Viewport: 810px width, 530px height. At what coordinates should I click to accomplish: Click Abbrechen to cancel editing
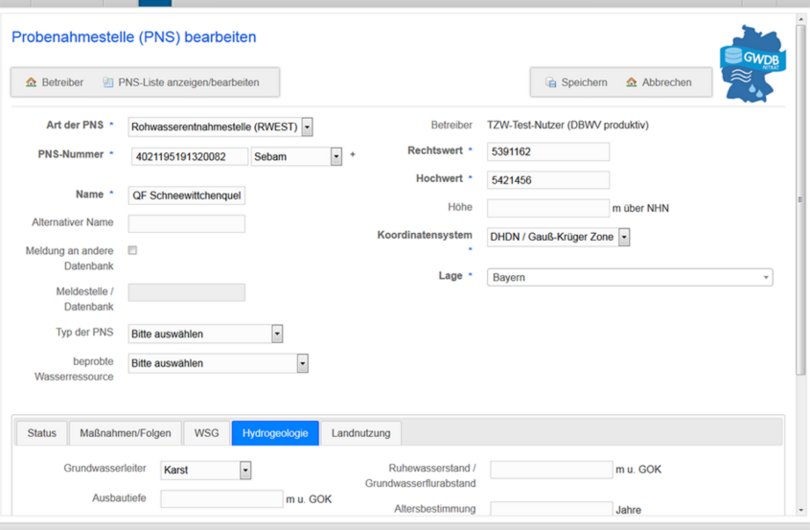(x=658, y=82)
